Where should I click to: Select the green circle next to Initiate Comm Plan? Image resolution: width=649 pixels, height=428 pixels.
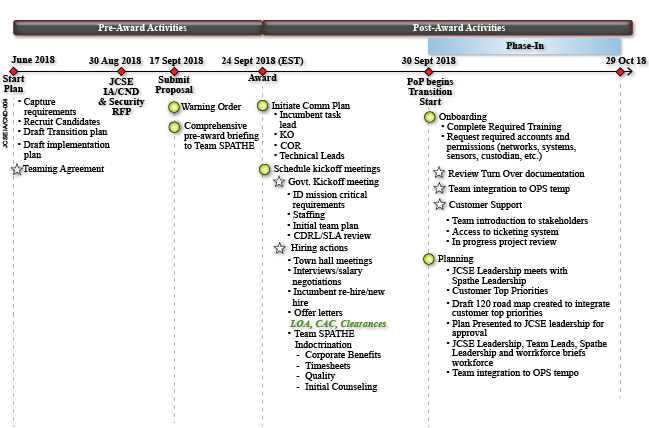pyautogui.click(x=263, y=106)
